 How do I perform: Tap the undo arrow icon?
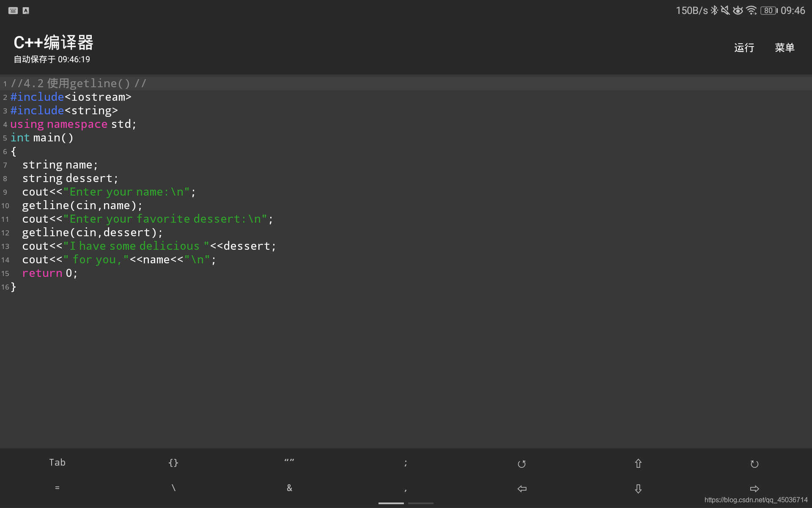tap(521, 464)
